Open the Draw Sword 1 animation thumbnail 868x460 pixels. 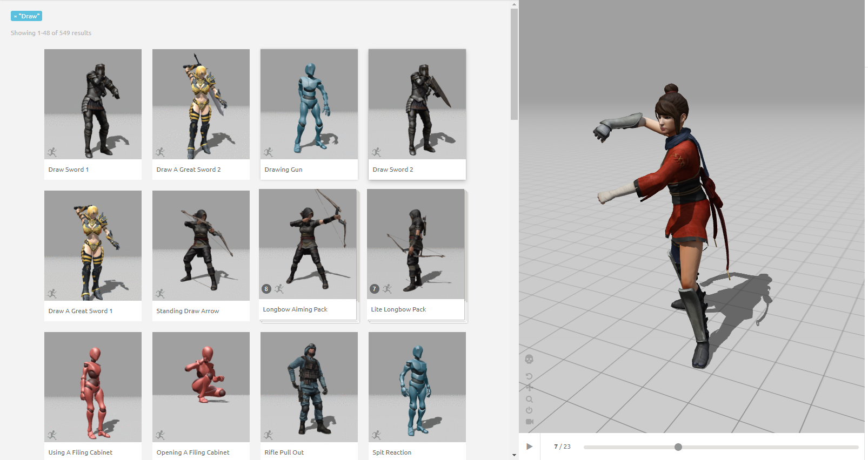coord(93,104)
